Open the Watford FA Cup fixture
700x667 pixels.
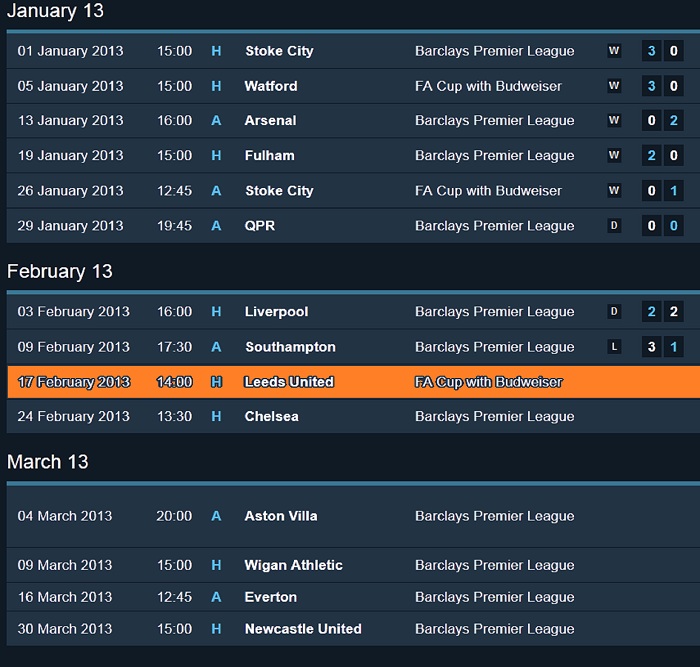(x=353, y=86)
